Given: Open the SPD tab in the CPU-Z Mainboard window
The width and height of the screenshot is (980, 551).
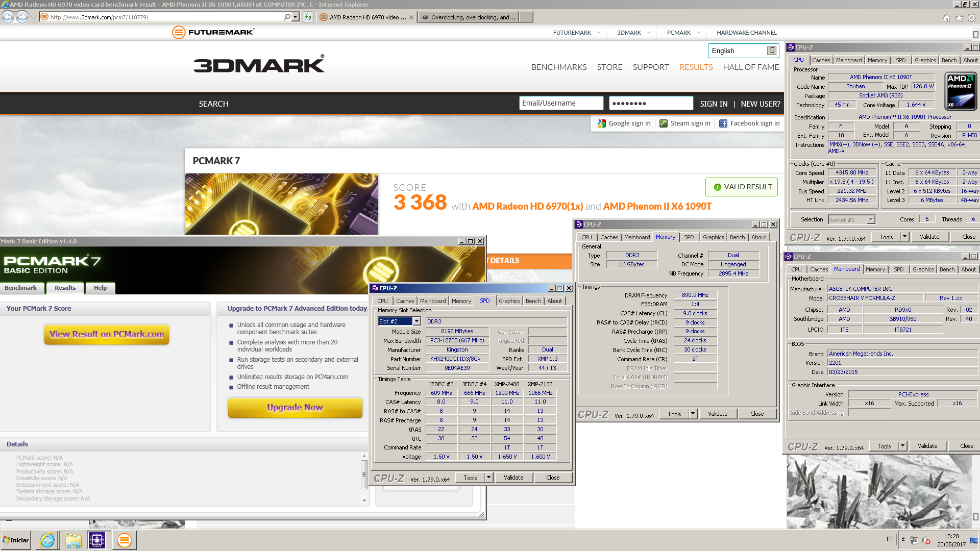Looking at the screenshot, I should point(898,269).
